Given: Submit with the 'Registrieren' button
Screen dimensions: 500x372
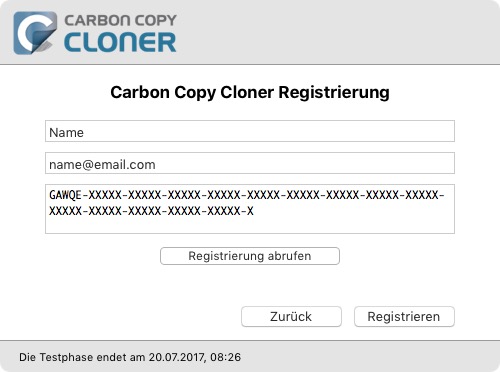Looking at the screenshot, I should coord(404,317).
